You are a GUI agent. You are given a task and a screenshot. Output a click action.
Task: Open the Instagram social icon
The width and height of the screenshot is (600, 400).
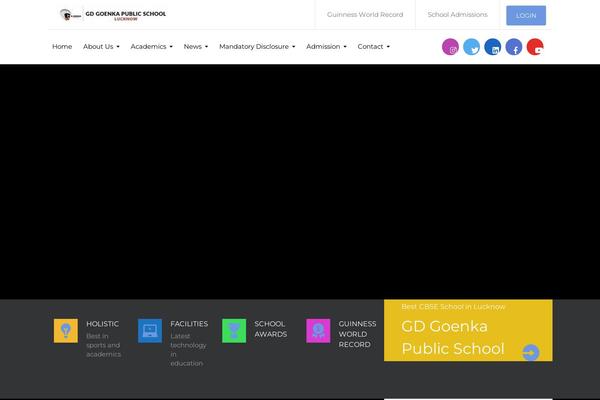(x=450, y=47)
